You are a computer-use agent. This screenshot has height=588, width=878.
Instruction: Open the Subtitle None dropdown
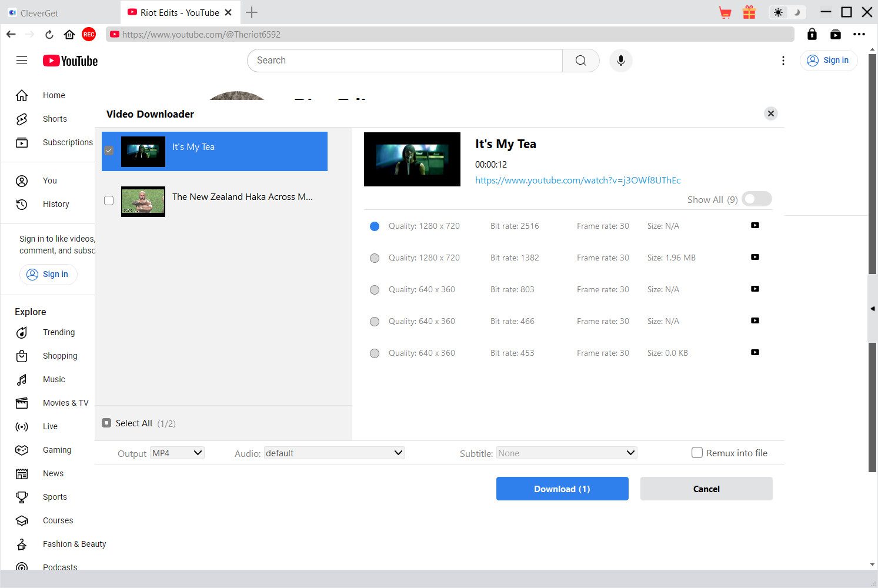coord(566,453)
